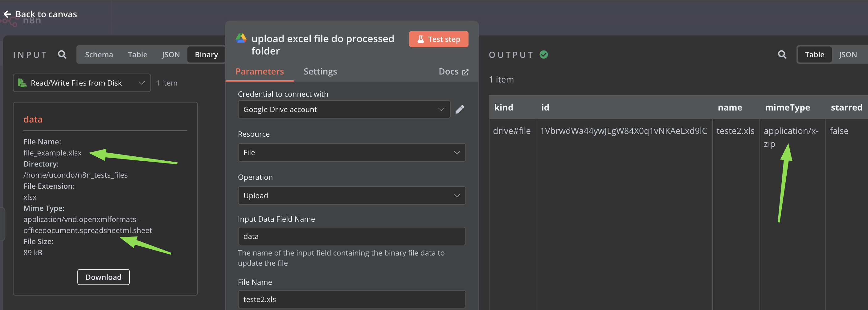Click the n8n logo behind header
This screenshot has width=868, height=310.
click(x=21, y=21)
